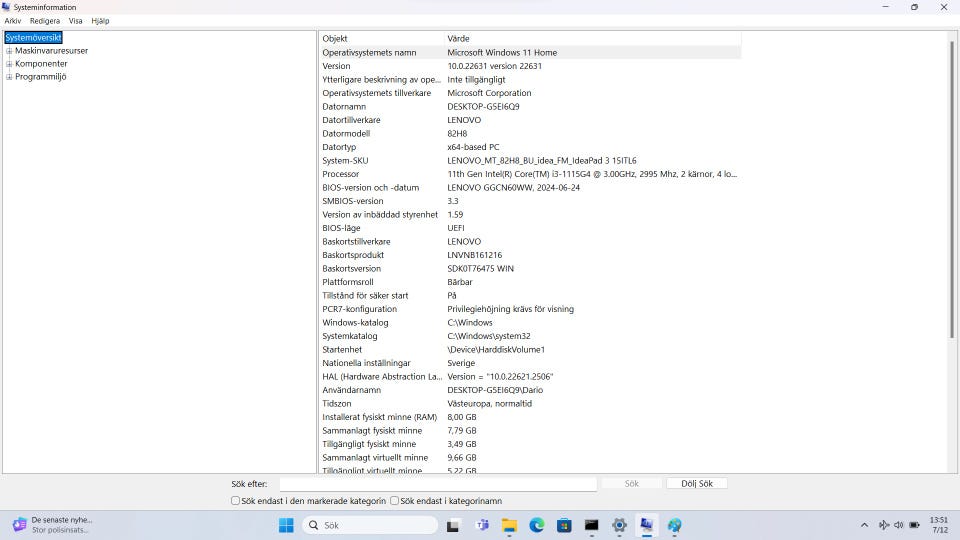Screen dimensions: 960x540
Task: Click the volume icon in system tray
Action: [898, 525]
